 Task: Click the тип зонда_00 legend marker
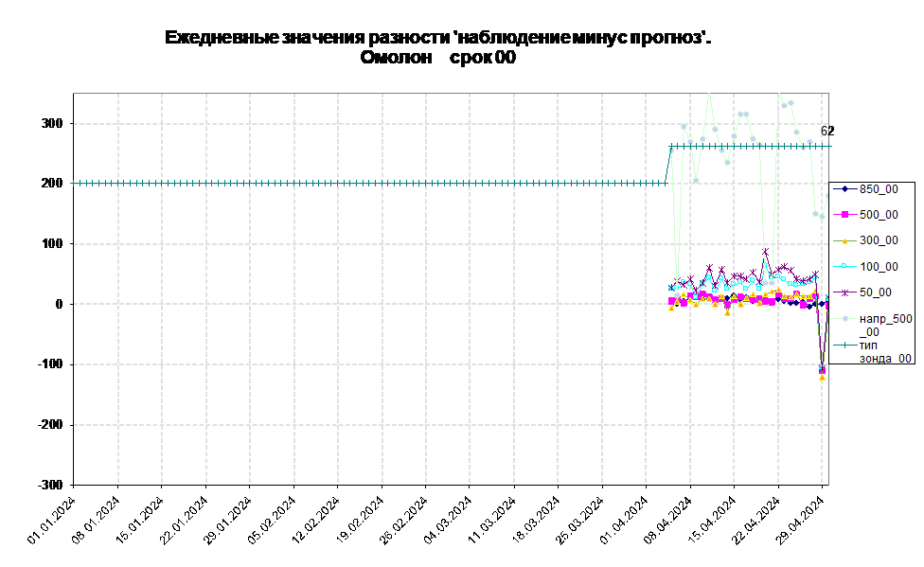click(844, 346)
